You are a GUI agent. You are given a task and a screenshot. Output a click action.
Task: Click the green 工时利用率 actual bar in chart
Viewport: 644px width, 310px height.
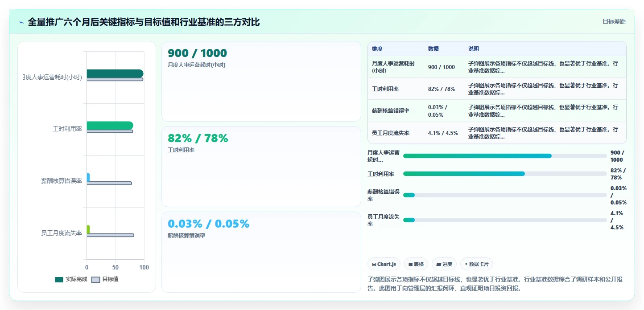pyautogui.click(x=110, y=126)
